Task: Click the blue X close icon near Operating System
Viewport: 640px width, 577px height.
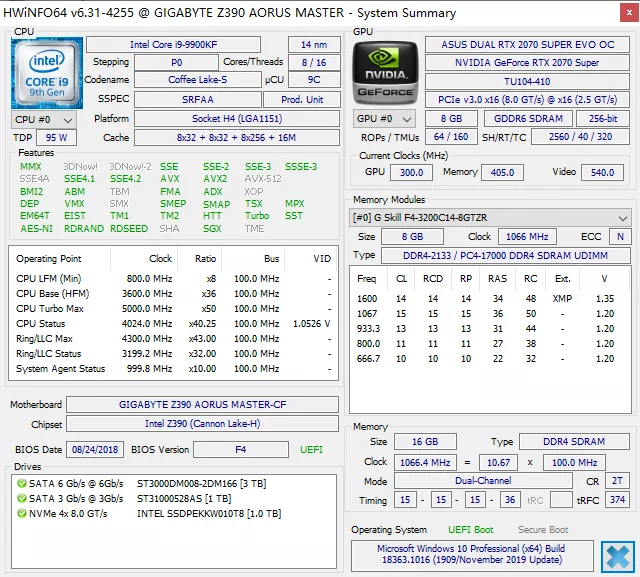Action: 618,557
